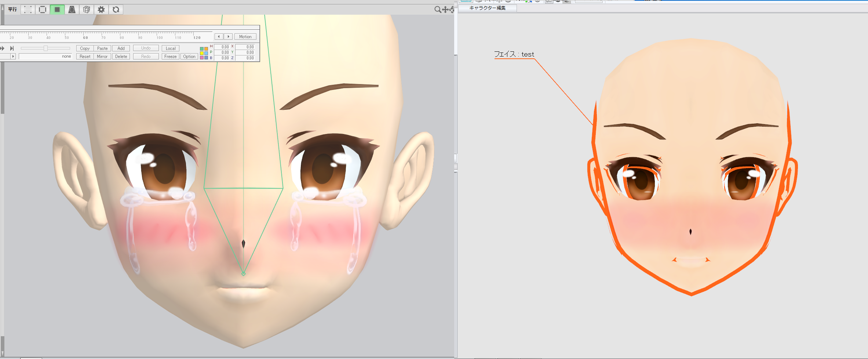Toggle the highlighted solid square display mode
Viewport: 868px width, 359px height.
tap(57, 10)
